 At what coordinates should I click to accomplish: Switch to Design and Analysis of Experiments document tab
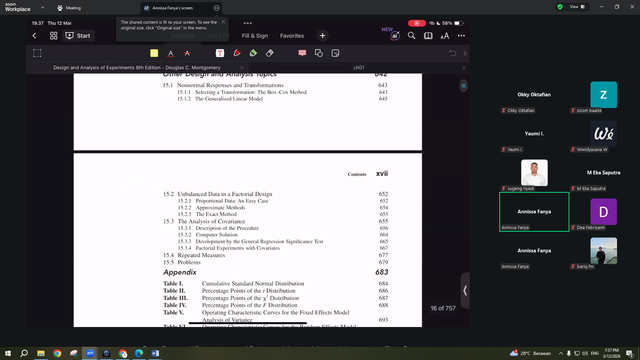coord(137,68)
